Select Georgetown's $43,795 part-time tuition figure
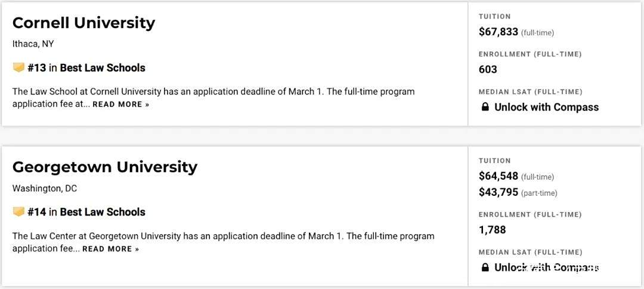Screen dimensions: 644x289 point(499,192)
